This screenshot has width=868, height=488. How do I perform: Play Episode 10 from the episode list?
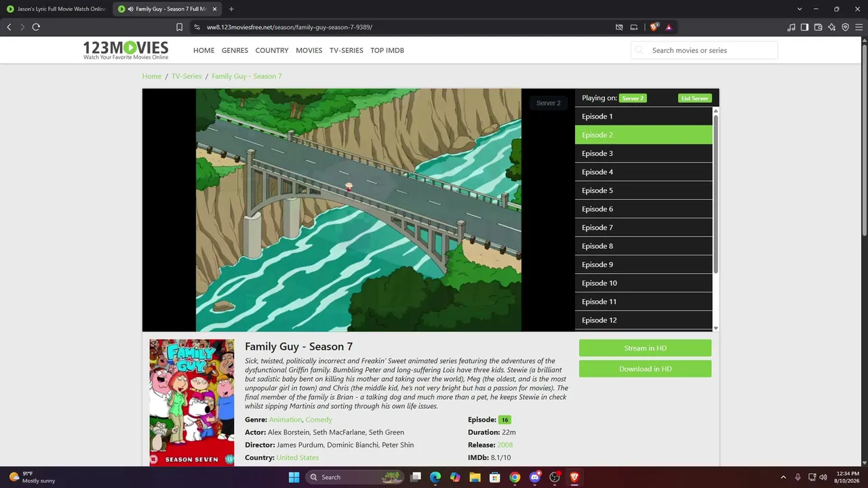click(x=644, y=283)
